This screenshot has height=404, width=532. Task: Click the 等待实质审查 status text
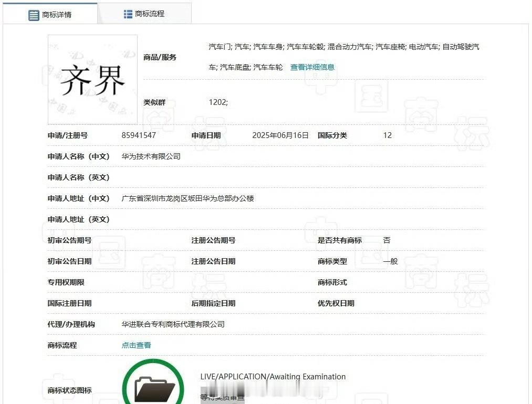[222, 398]
